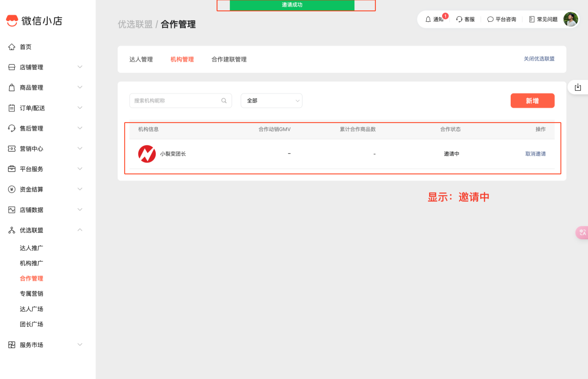The width and height of the screenshot is (588, 379).
Task: Switch to the 合作建联管理 tab
Action: (x=229, y=59)
